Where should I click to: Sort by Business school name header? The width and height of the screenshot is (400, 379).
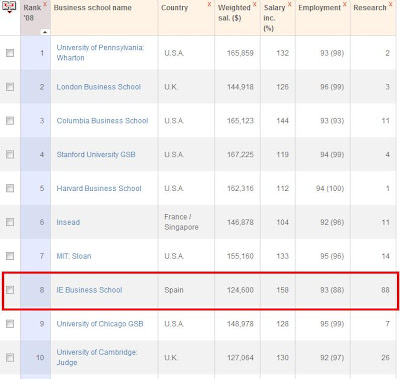coord(93,8)
